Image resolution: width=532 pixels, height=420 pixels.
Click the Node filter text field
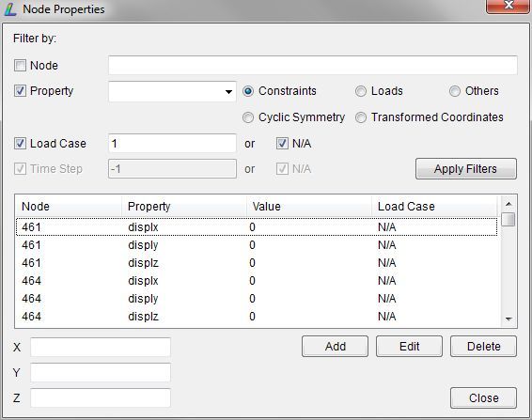[313, 65]
